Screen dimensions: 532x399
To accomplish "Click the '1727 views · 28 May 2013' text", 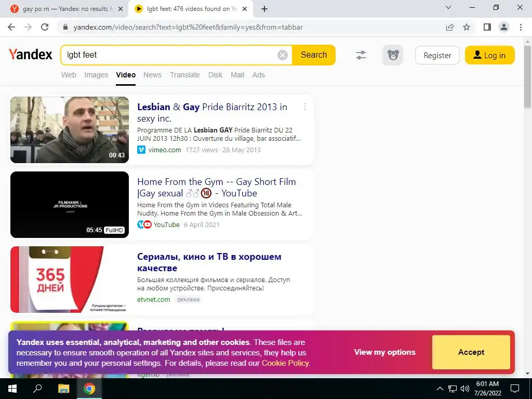I will (223, 150).
